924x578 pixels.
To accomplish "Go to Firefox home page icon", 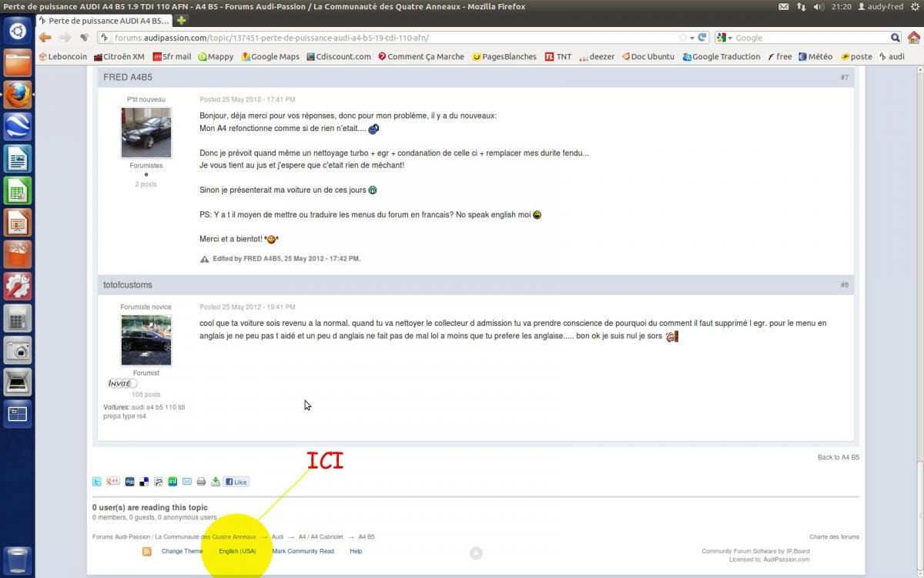I will (913, 37).
